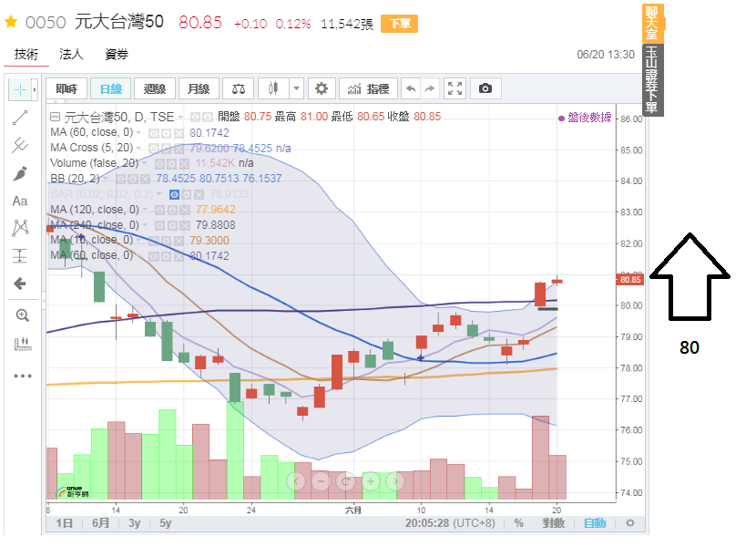This screenshot has width=756, height=547.
Task: Switch to the 技術 tab
Action: coord(26,54)
